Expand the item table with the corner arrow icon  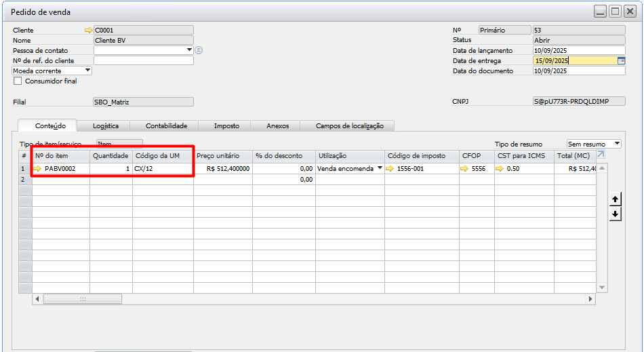(x=601, y=155)
